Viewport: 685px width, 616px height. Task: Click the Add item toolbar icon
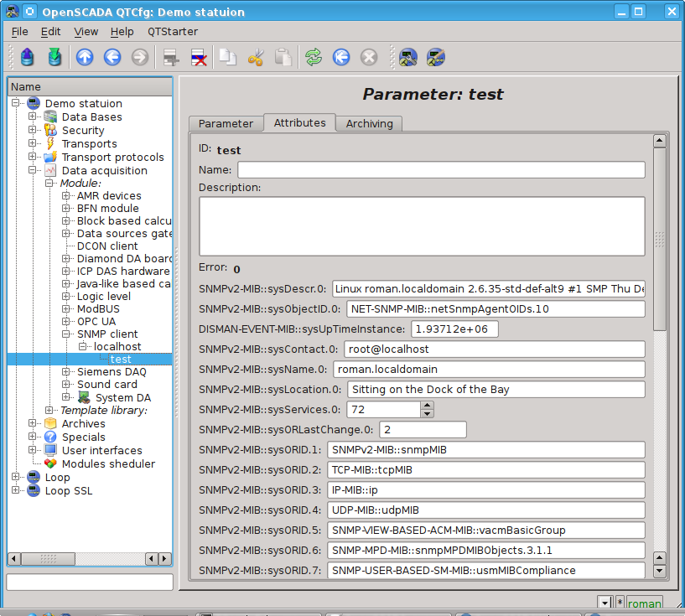[x=171, y=57]
